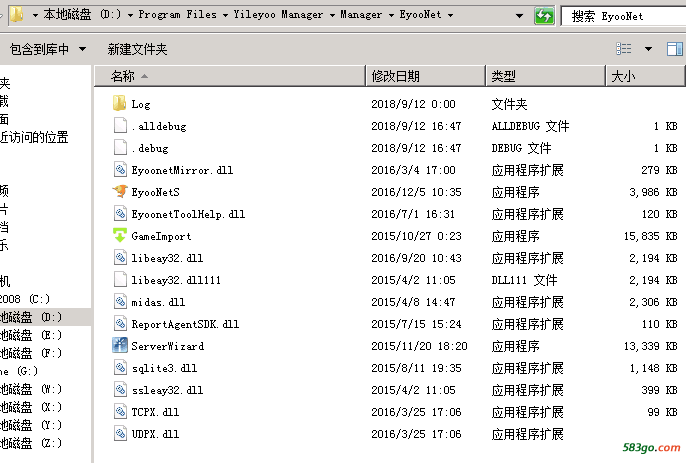This screenshot has height=463, width=686.
Task: Select (F:) drive in navigation pane
Action: [31, 353]
